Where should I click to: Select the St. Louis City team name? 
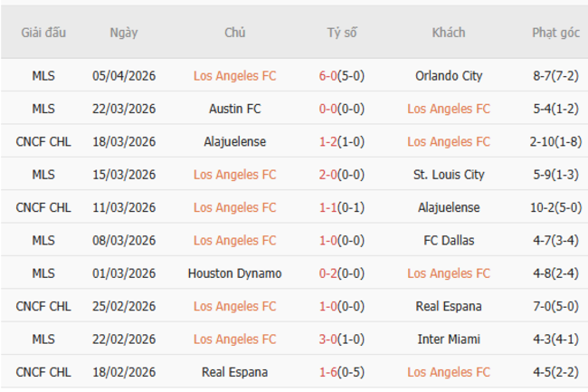(449, 175)
